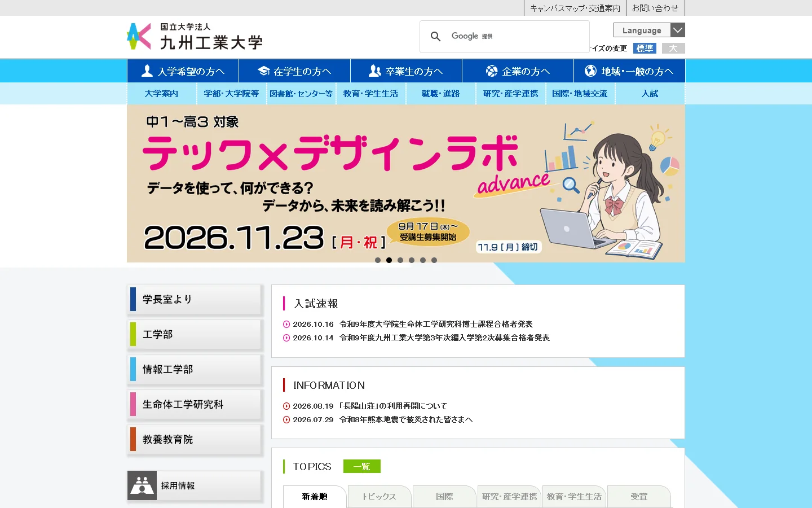Open the 入試 menu item
Viewport: 812px width, 508px height.
650,94
